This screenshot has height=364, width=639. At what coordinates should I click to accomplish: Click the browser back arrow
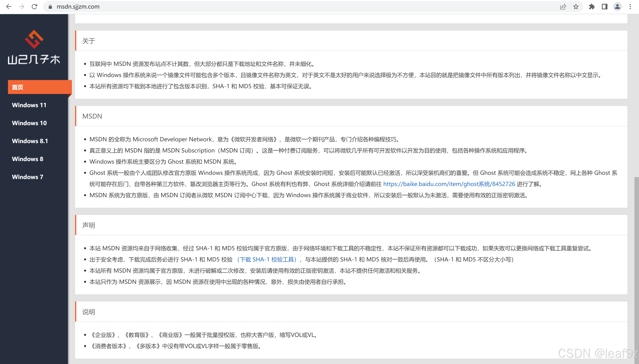tap(9, 7)
